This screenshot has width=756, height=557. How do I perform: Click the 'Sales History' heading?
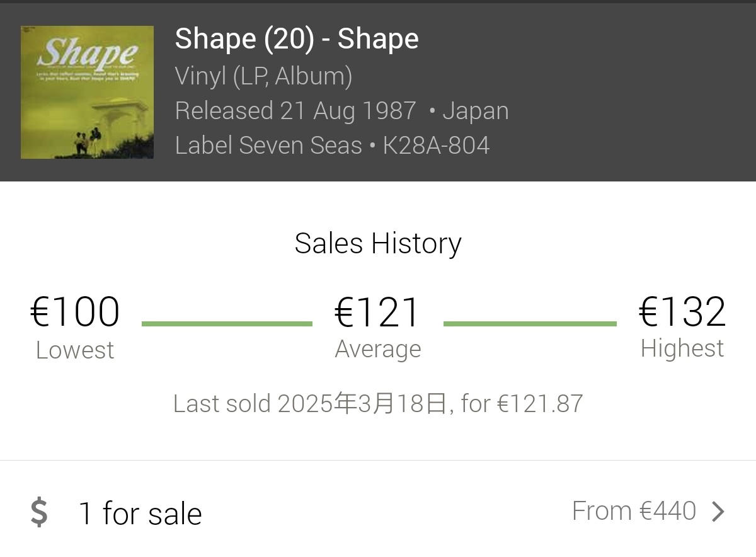[378, 243]
